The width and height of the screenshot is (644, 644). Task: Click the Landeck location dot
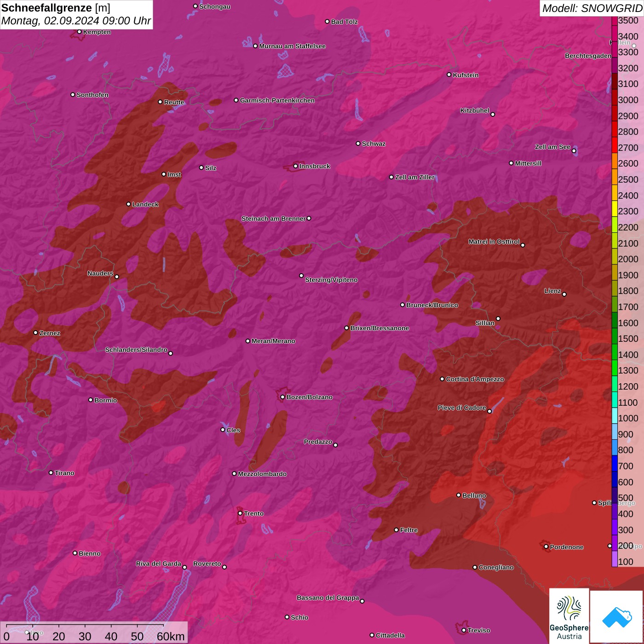(x=129, y=204)
